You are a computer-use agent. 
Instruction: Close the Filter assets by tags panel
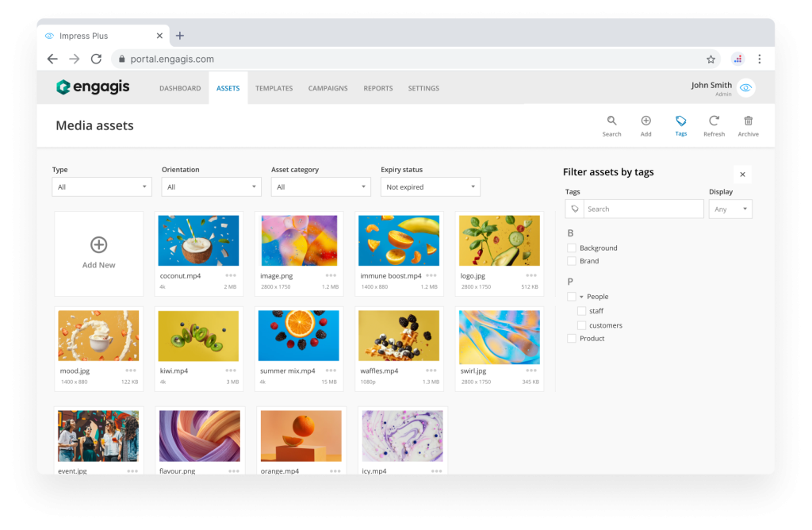pyautogui.click(x=742, y=174)
